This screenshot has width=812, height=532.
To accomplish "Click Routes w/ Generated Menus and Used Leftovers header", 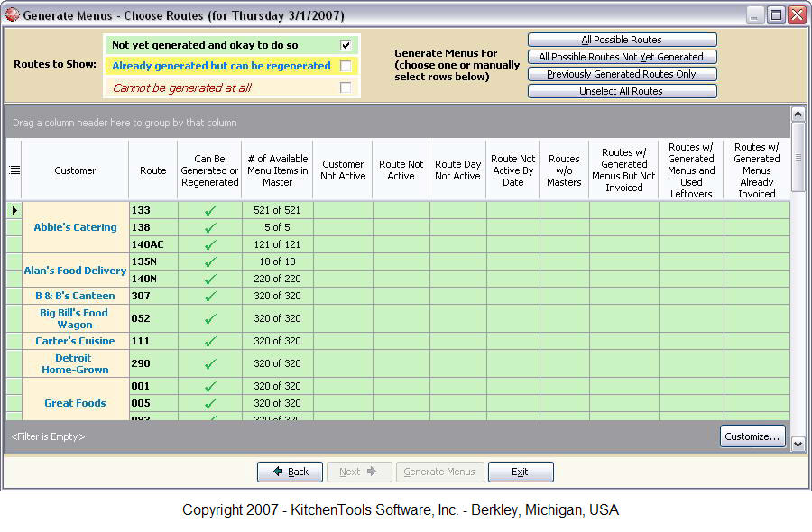I will pos(691,170).
